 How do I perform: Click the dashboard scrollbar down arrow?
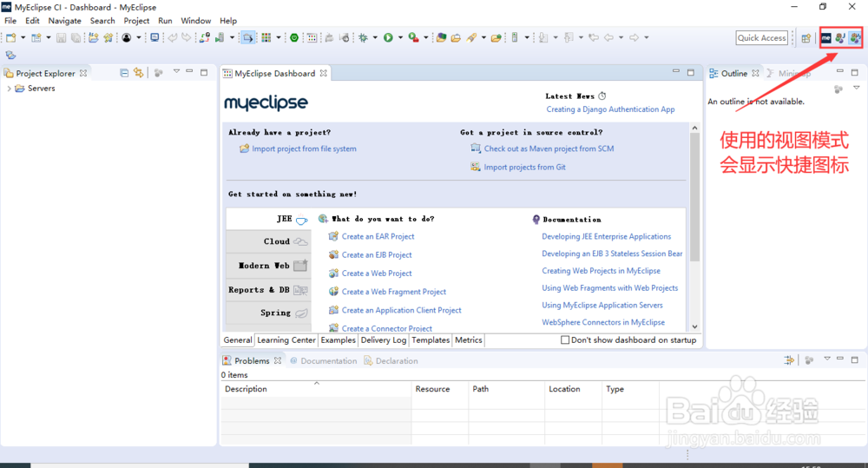(x=694, y=326)
